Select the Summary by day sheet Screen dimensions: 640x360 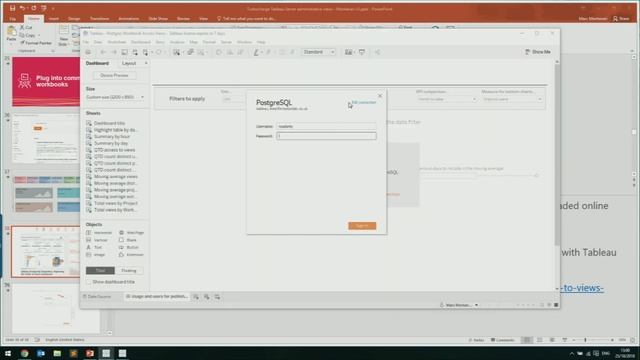tap(111, 143)
